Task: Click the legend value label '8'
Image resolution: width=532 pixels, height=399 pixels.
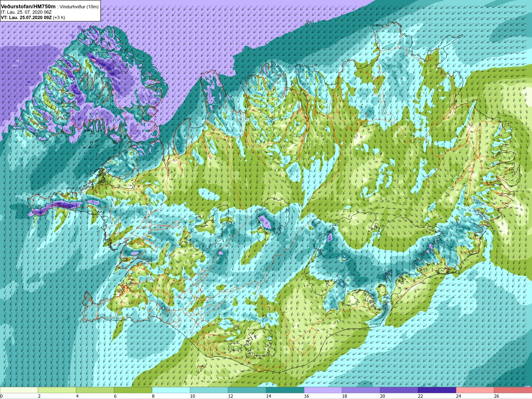Action: coord(153,397)
